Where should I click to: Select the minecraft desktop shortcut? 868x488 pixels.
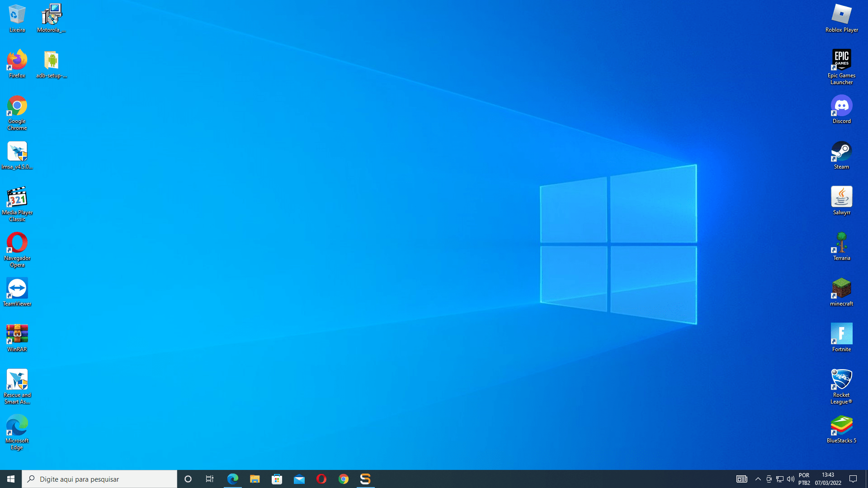(x=841, y=292)
